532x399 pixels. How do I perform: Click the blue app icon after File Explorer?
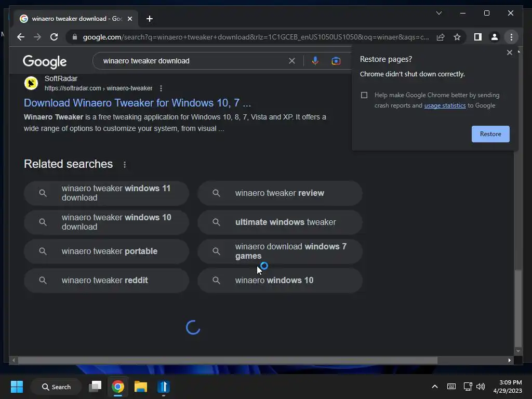tap(163, 387)
